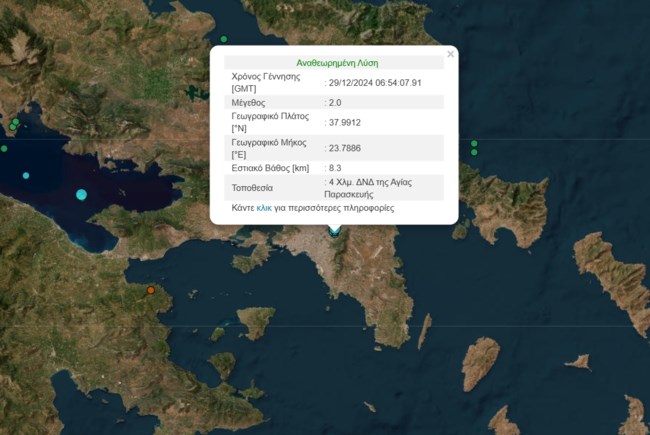Image resolution: width=650 pixels, height=435 pixels.
Task: Select the cyan epicenter marker below the popup
Action: [x=335, y=231]
